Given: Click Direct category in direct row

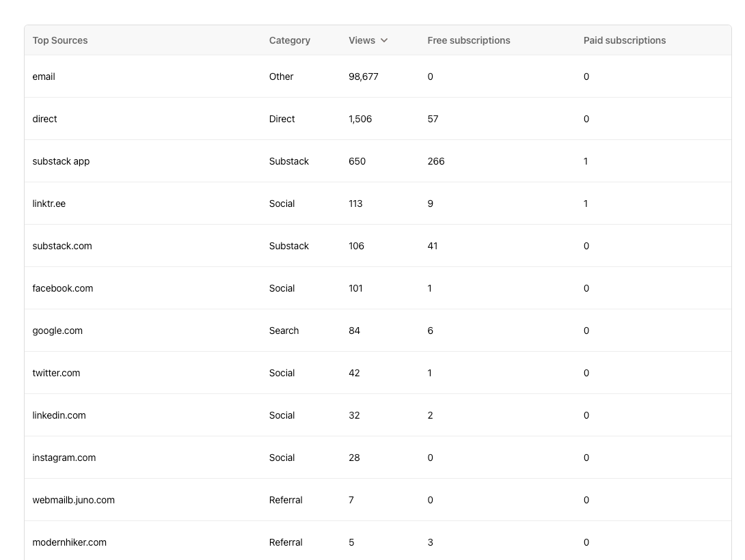Looking at the screenshot, I should tap(282, 119).
